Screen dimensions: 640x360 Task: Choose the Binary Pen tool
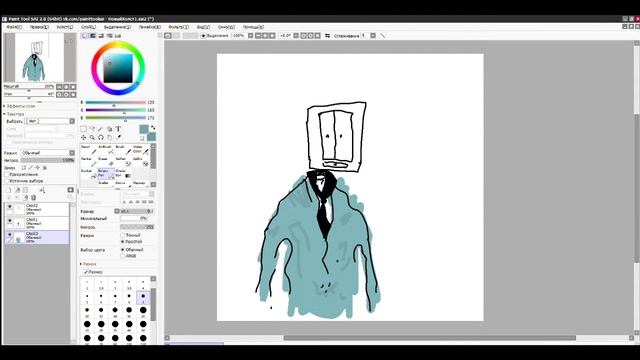(x=106, y=174)
